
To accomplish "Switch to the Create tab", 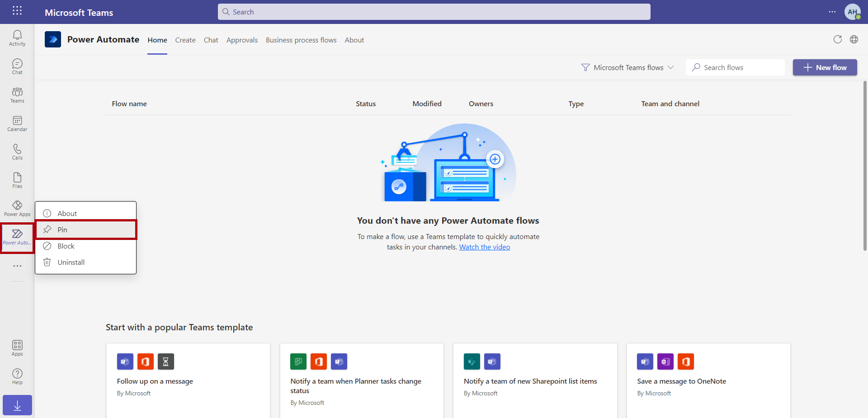I will pos(185,40).
